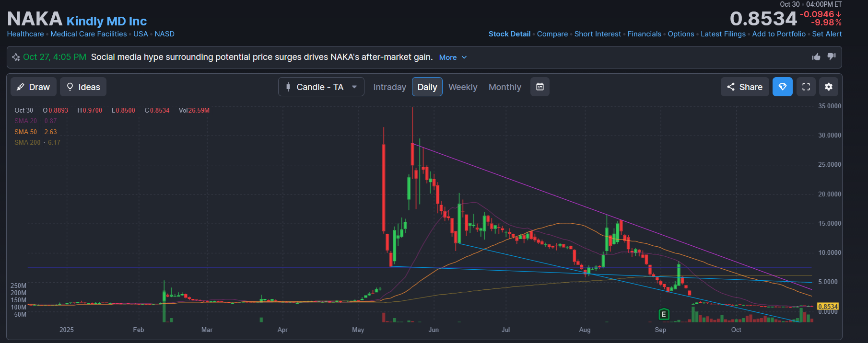Expand the news with More chevron
The image size is (868, 343).
click(453, 57)
